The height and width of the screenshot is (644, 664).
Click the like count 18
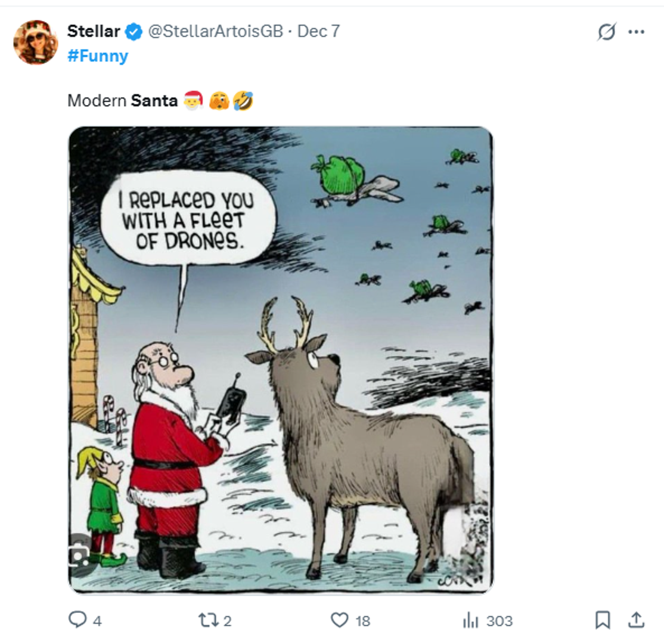362,621
